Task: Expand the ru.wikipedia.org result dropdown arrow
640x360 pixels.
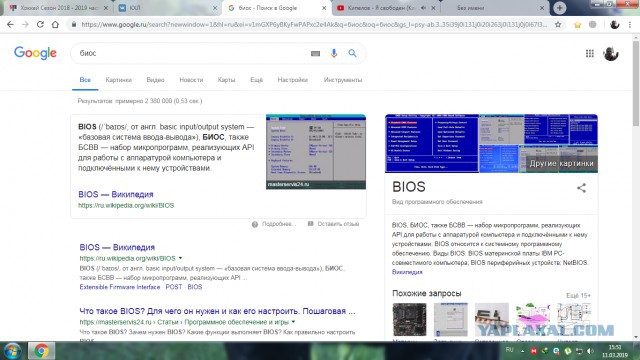Action: (x=180, y=258)
